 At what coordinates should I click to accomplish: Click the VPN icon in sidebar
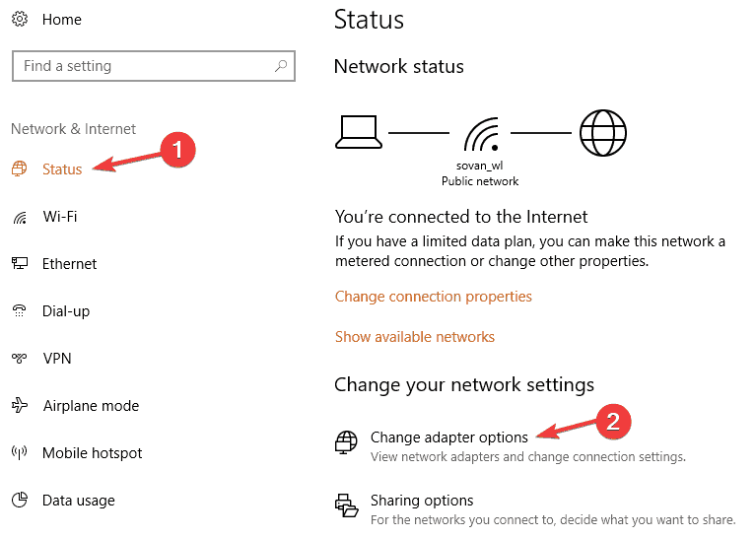coord(20,359)
